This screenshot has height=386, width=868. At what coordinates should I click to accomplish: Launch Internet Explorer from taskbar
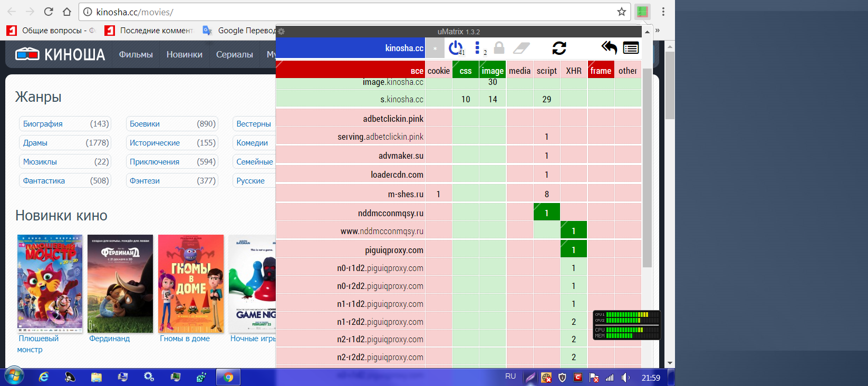pyautogui.click(x=44, y=377)
